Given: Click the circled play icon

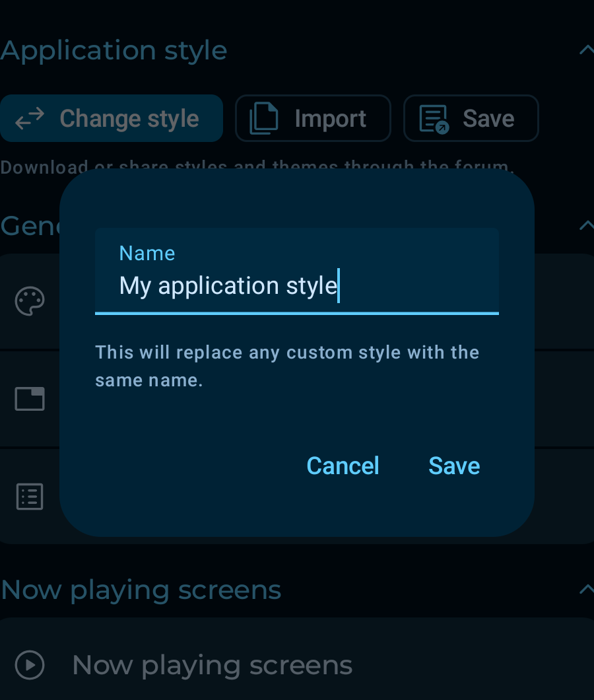Looking at the screenshot, I should click(x=30, y=665).
